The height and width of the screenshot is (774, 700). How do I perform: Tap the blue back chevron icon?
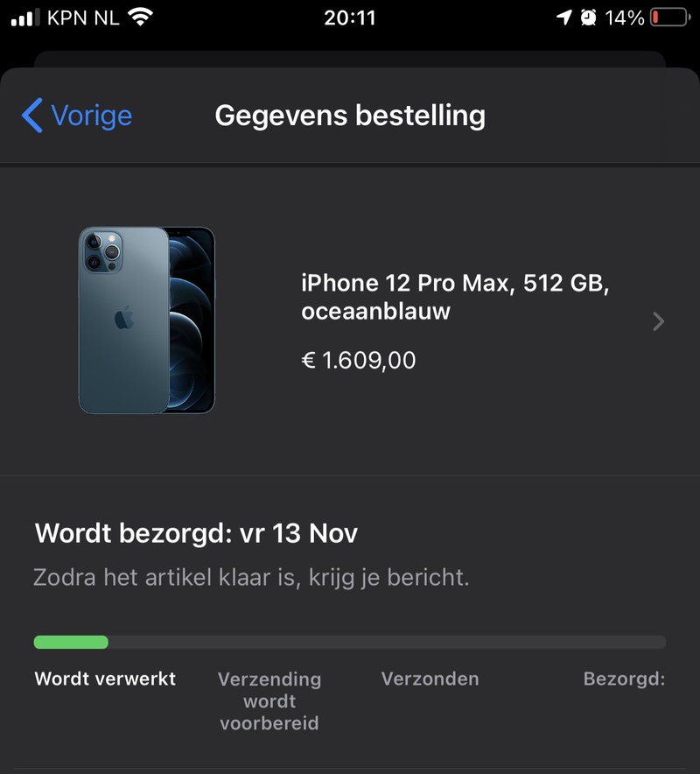click(x=32, y=116)
